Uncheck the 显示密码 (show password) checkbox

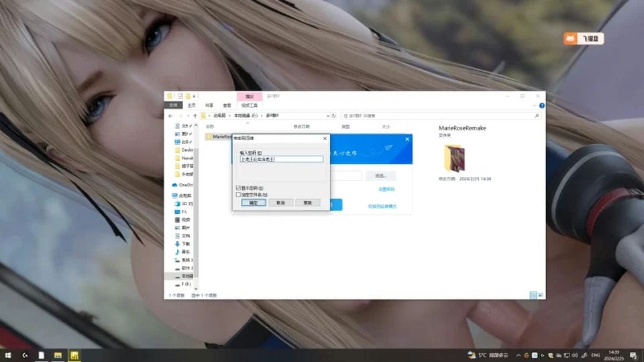[x=238, y=188]
